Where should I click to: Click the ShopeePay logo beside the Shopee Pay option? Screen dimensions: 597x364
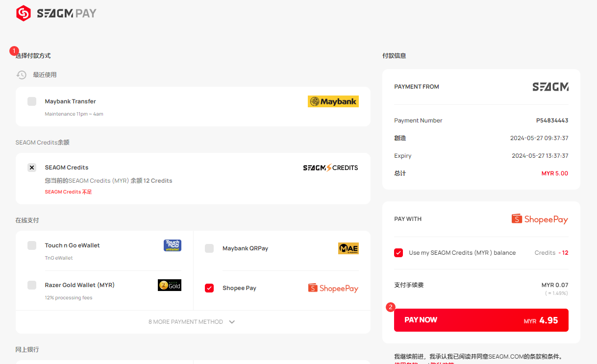[333, 288]
